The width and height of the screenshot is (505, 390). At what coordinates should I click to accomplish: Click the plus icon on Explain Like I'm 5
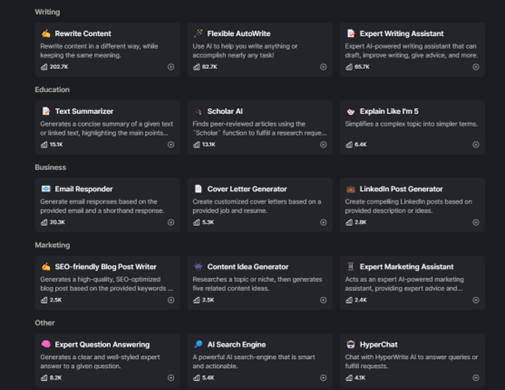click(x=476, y=145)
